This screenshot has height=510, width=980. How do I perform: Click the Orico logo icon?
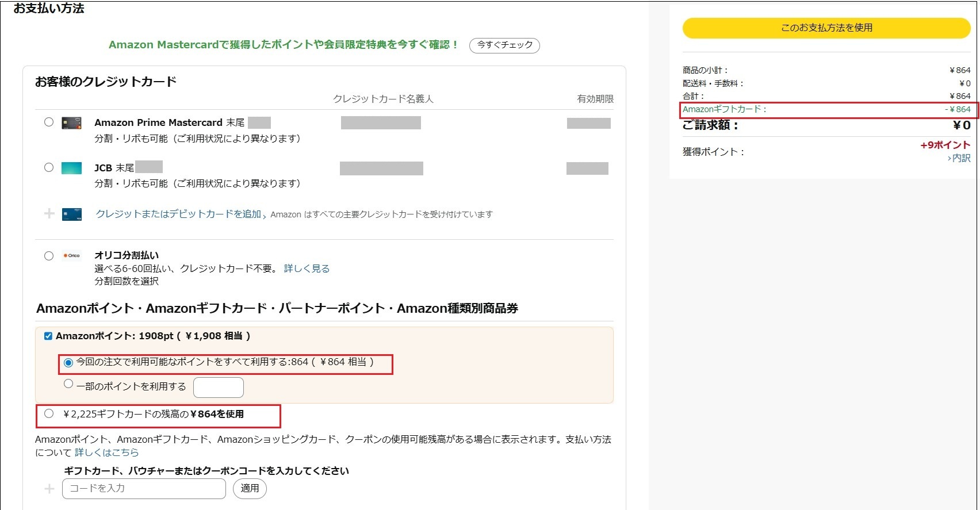tap(72, 256)
